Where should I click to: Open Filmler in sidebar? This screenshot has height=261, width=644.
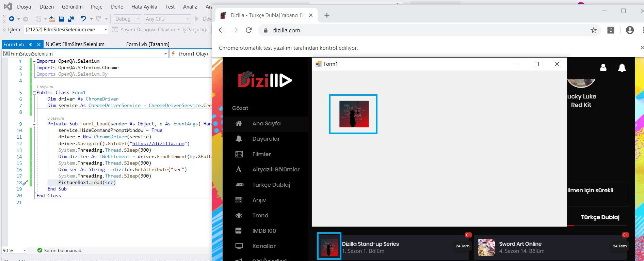[x=265, y=154]
